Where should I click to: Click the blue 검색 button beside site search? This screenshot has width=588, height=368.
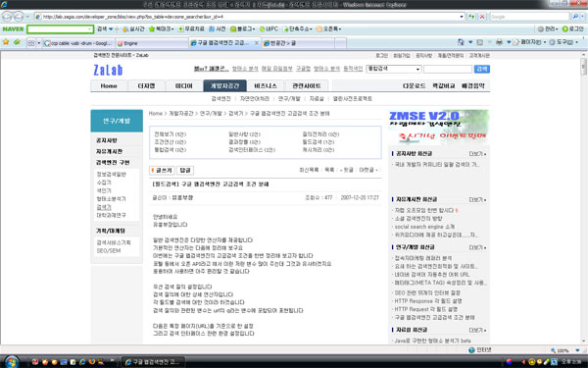pyautogui.click(x=482, y=69)
